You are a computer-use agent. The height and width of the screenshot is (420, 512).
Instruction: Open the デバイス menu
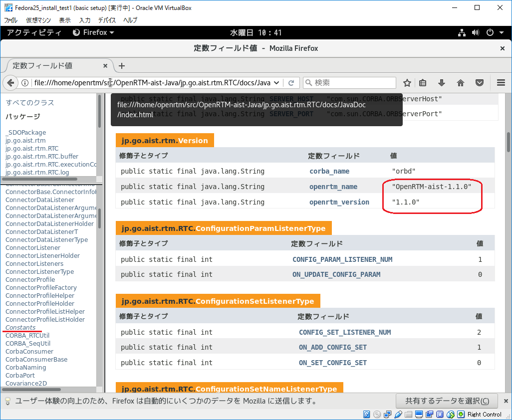point(107,20)
